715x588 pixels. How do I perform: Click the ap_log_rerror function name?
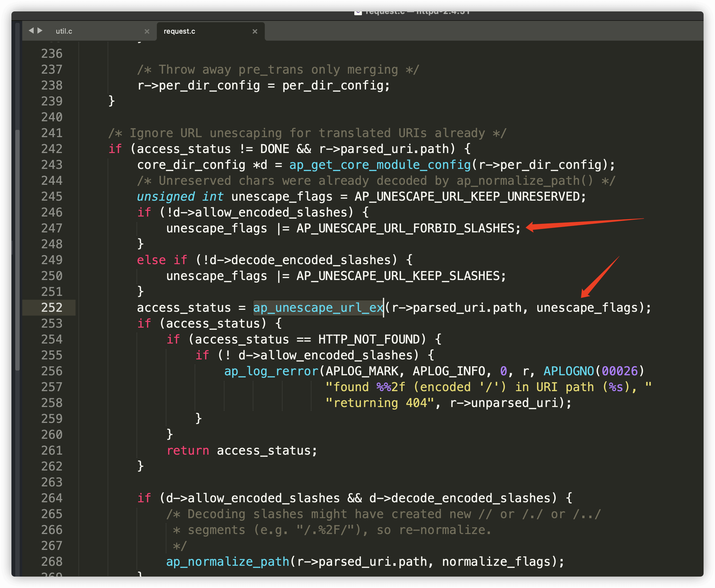271,371
